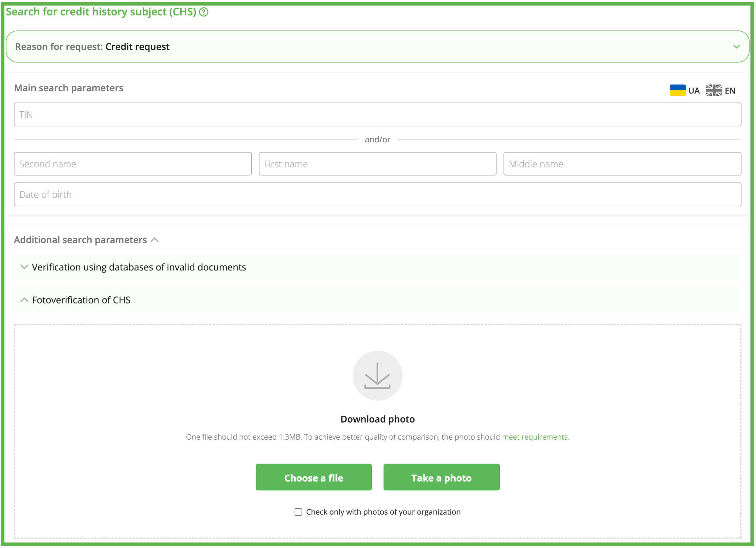Click the help question mark icon beside CHS title
This screenshot has height=548, width=756.
[204, 12]
